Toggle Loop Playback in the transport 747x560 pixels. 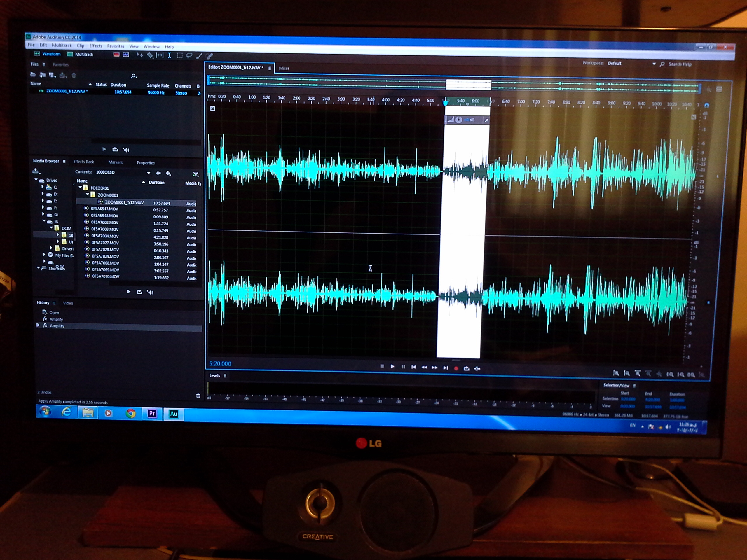click(466, 368)
